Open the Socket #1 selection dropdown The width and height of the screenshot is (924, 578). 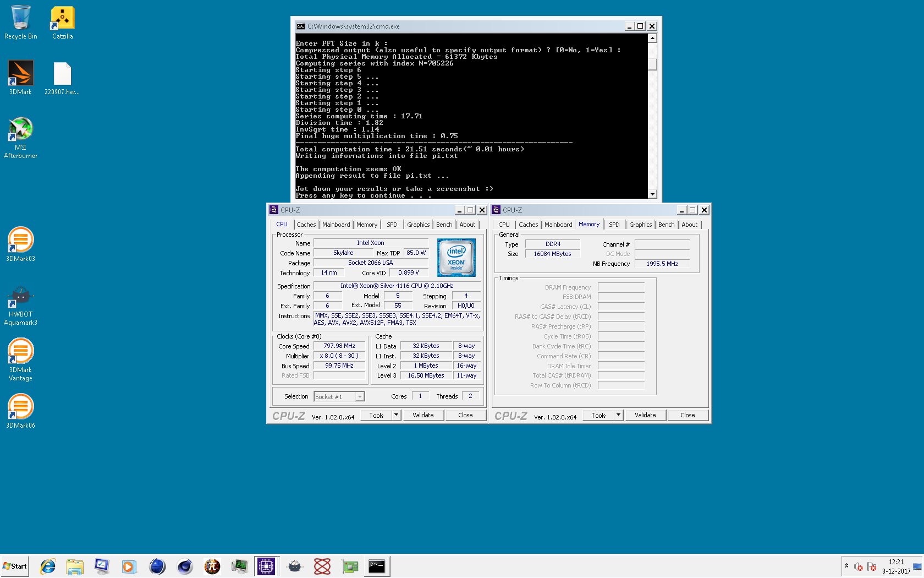[x=339, y=397]
